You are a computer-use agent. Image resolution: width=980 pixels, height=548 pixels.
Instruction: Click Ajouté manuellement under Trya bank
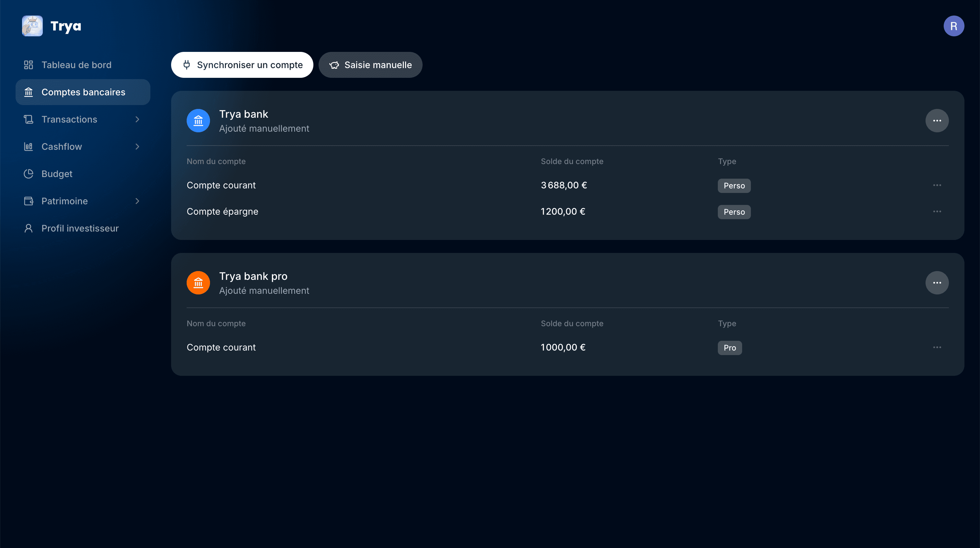coord(264,129)
